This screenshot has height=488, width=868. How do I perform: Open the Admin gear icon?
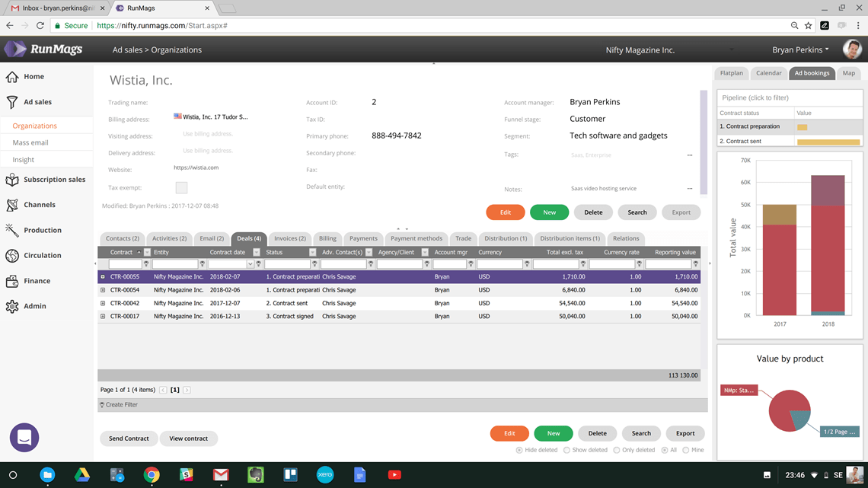[12, 306]
